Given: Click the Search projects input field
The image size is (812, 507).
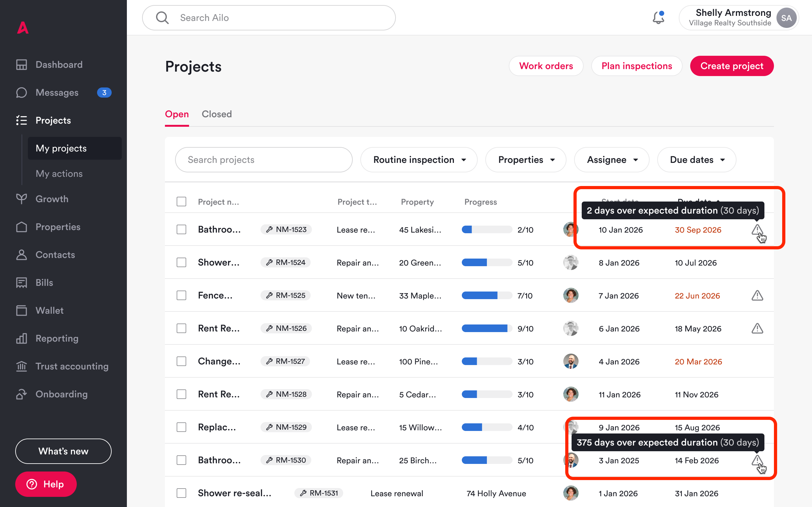Looking at the screenshot, I should (x=263, y=160).
